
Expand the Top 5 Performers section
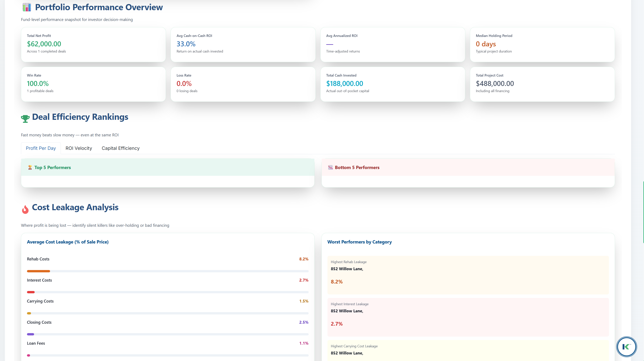coord(167,167)
